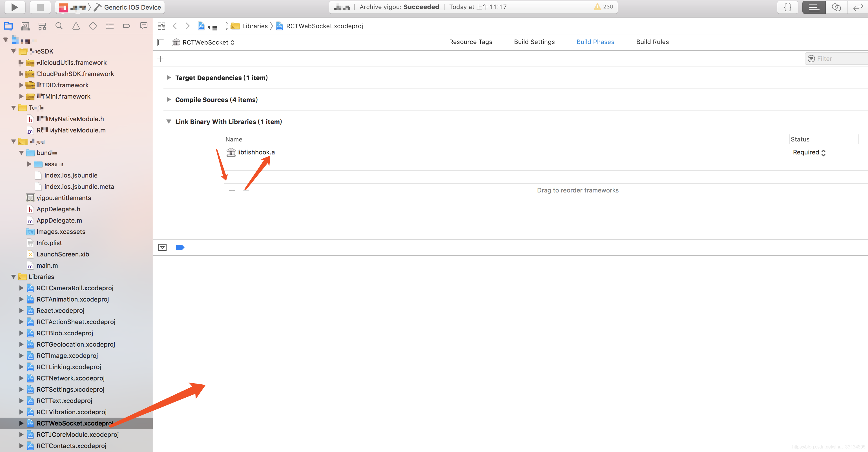The image size is (868, 452).
Task: Remove selected library with minus button
Action: [246, 190]
